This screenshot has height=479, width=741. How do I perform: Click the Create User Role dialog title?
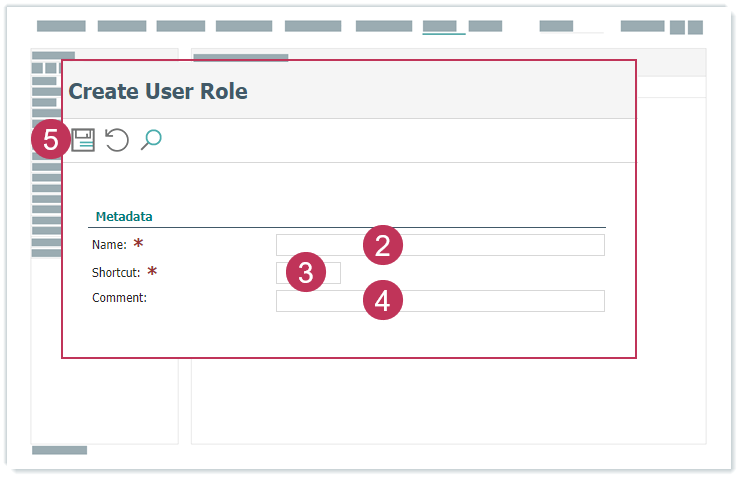(158, 92)
